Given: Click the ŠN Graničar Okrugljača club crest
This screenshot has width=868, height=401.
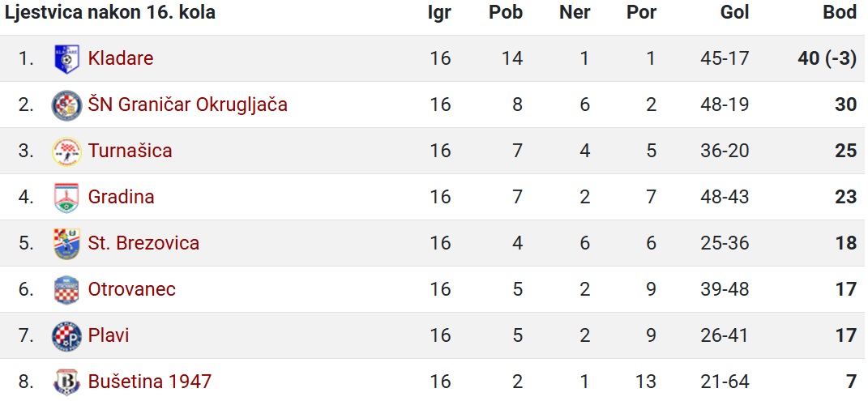Looking at the screenshot, I should pyautogui.click(x=66, y=105).
